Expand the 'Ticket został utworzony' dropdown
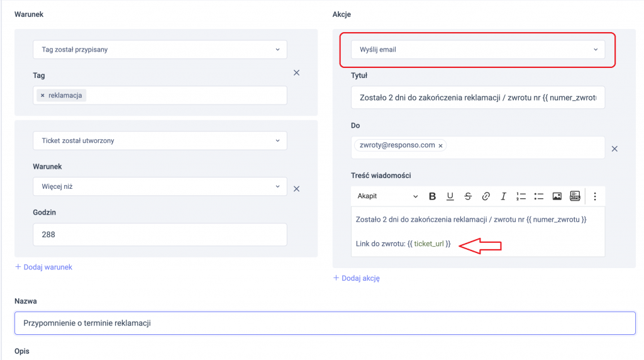644x360 pixels. tap(160, 141)
